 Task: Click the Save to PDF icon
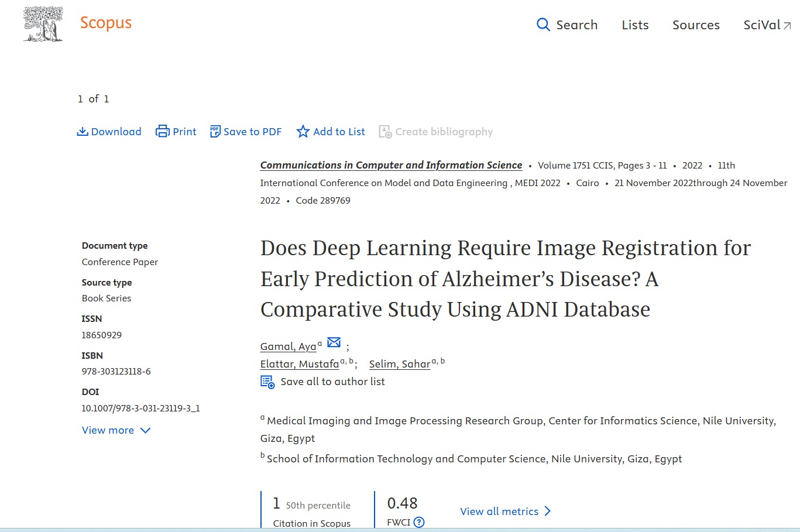point(215,132)
